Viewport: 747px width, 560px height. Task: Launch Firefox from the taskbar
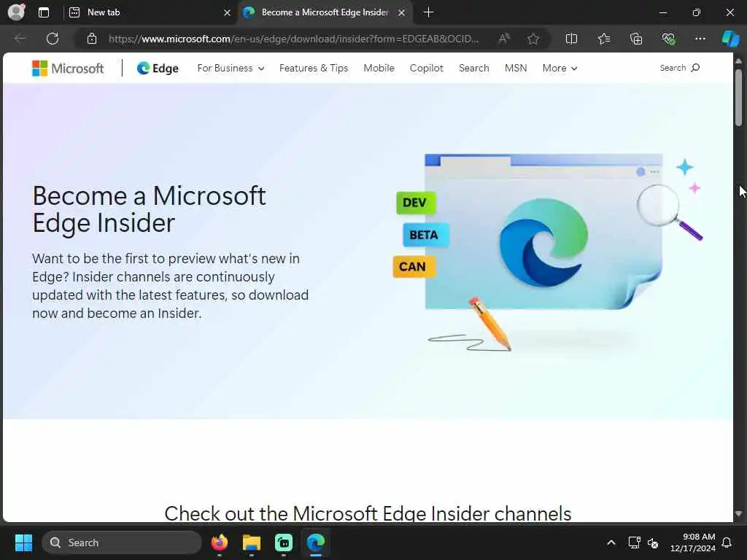point(219,542)
